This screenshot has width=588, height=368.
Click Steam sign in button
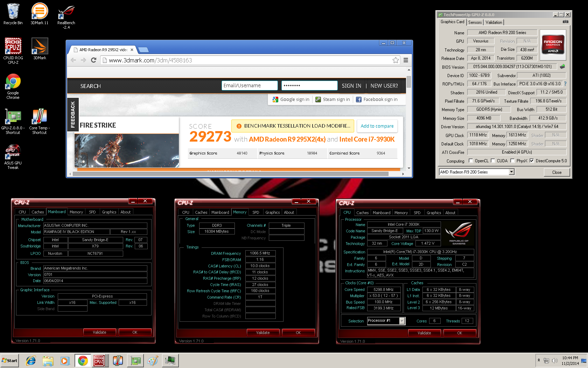click(332, 100)
